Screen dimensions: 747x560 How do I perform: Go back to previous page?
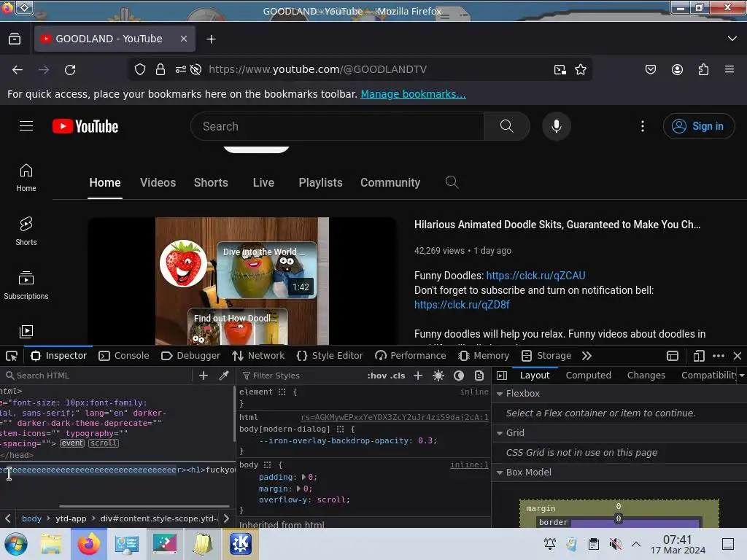(x=18, y=69)
